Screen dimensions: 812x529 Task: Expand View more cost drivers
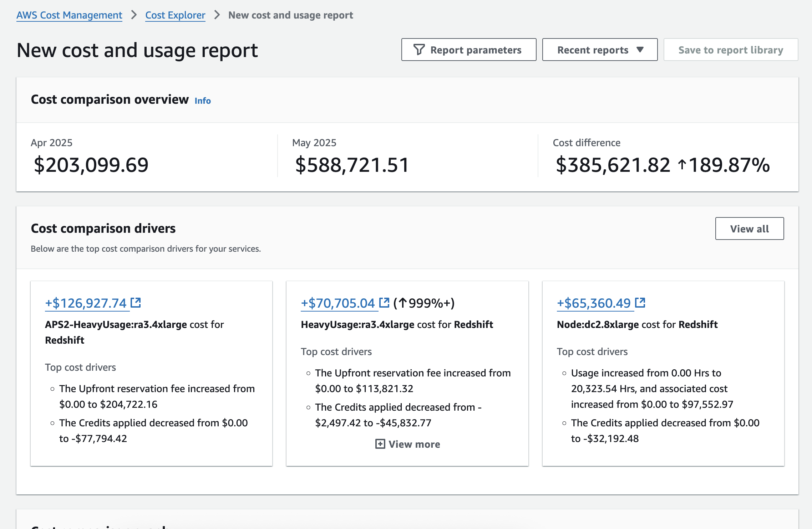click(x=414, y=444)
